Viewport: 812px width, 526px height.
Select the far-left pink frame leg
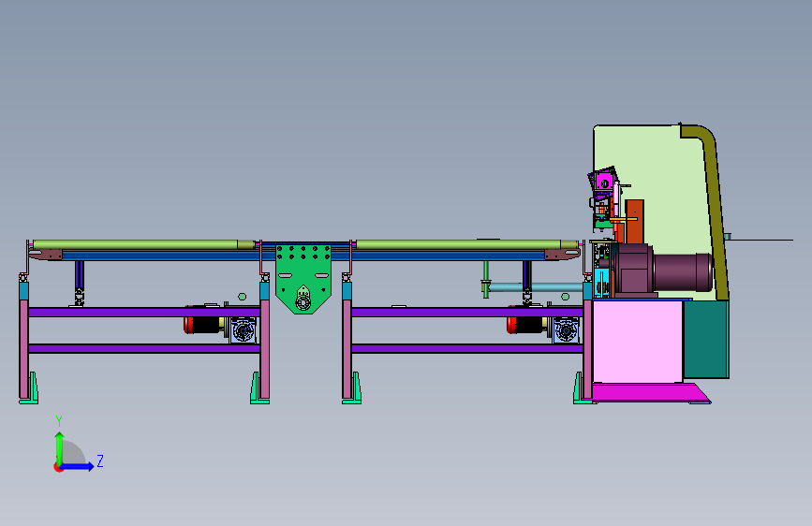tap(23, 349)
